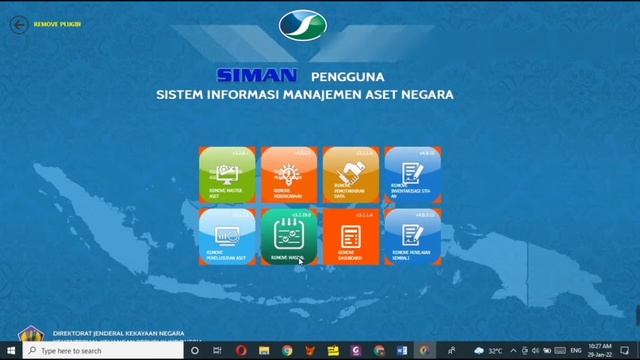Open Microsoft Word from the taskbar

402,351
